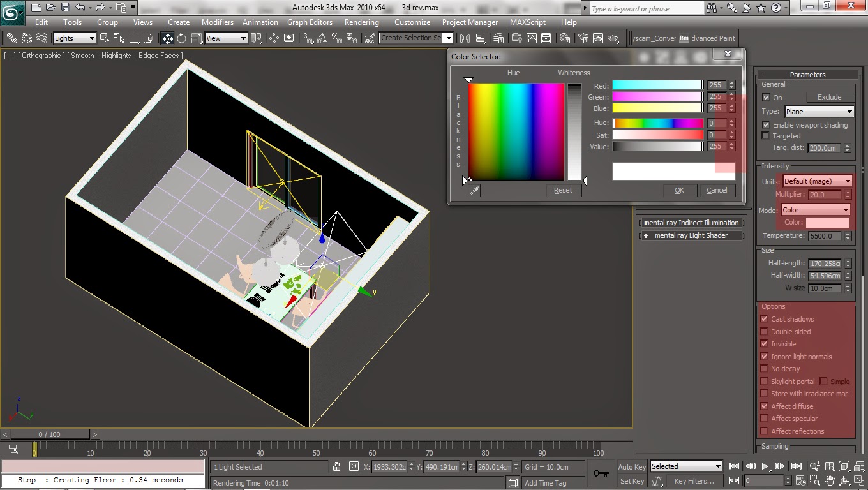Expand the mental ray Indirect Illumination rollout
Screen dimensions: 868x490
(x=691, y=223)
